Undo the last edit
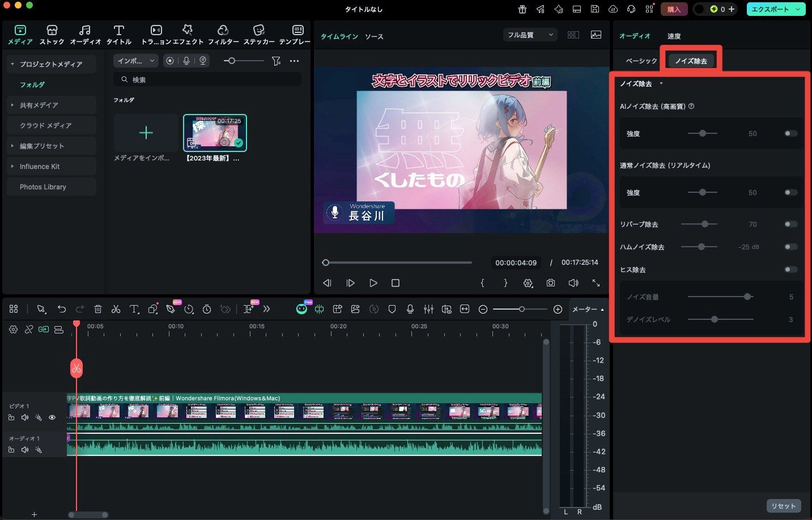Image resolution: width=812 pixels, height=520 pixels. (62, 309)
